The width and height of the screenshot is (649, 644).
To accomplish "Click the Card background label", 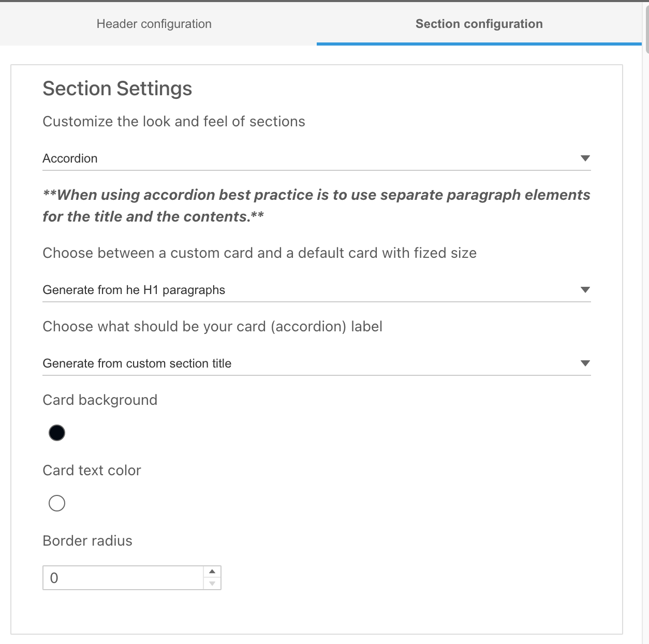I will [x=100, y=400].
